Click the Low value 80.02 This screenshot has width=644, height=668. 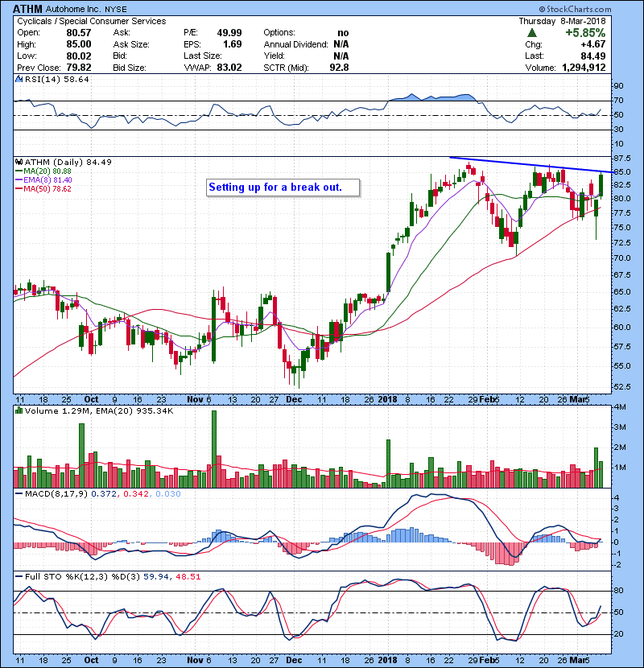(x=78, y=56)
